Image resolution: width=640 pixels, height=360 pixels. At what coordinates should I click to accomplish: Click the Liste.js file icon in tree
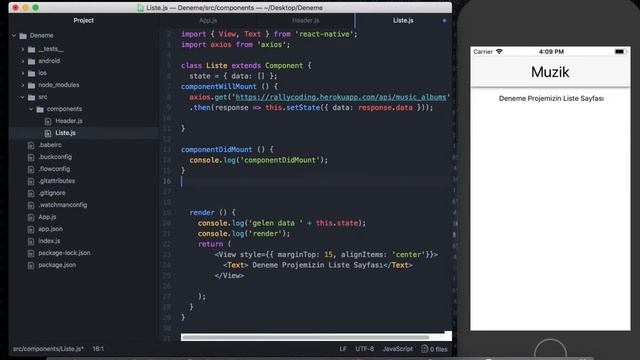pos(48,133)
